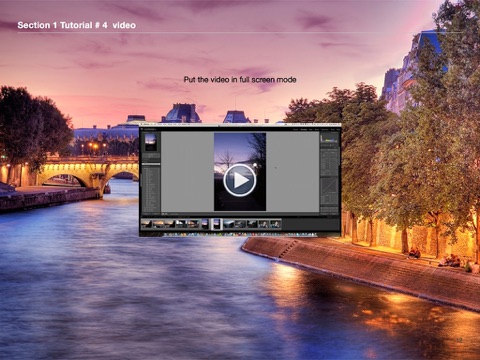Play the Tutorial 4 video
This screenshot has height=360, width=480.
click(x=240, y=180)
